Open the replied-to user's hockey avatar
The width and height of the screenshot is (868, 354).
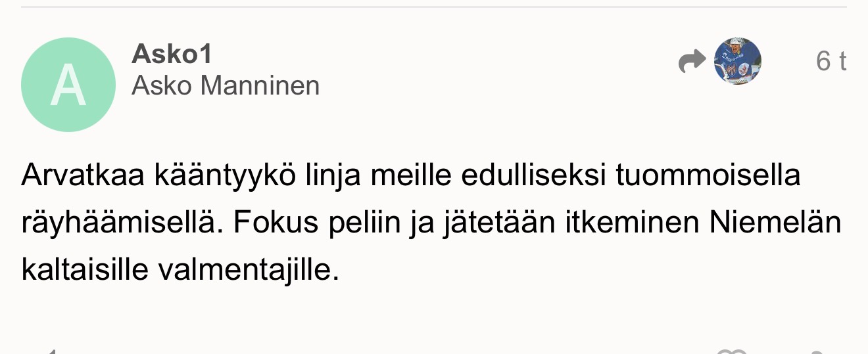(737, 61)
